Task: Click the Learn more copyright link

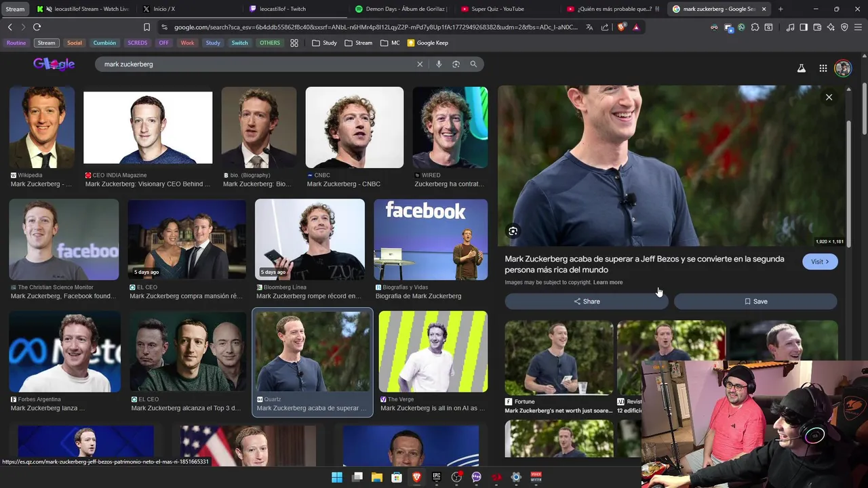Action: click(x=608, y=282)
